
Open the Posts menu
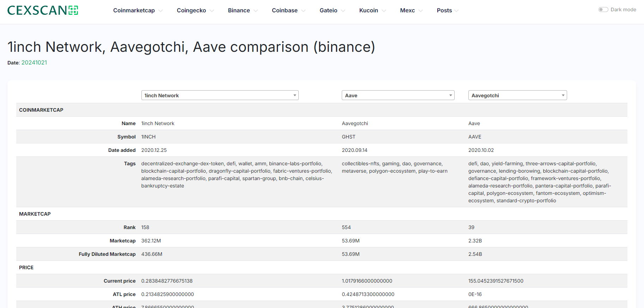[x=448, y=11]
